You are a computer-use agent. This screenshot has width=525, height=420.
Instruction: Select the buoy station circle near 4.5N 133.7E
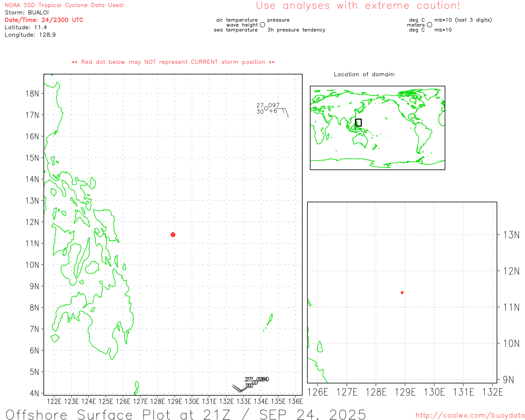click(x=255, y=383)
